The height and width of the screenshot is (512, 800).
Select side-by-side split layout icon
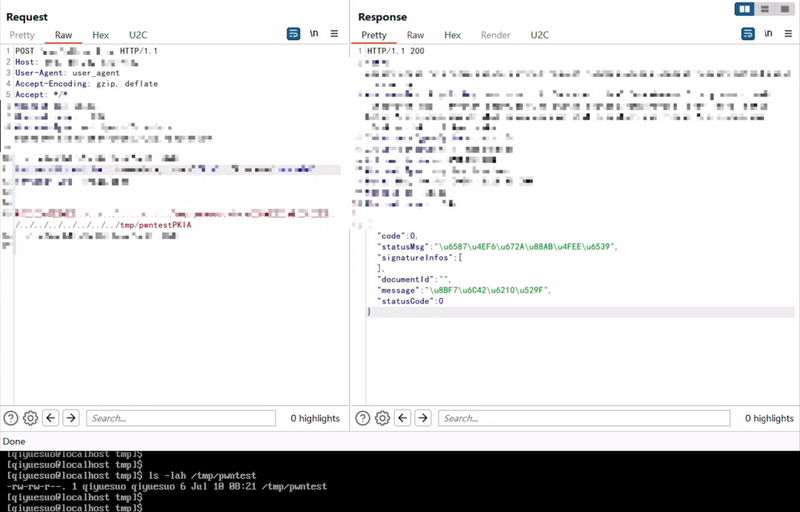click(x=744, y=9)
